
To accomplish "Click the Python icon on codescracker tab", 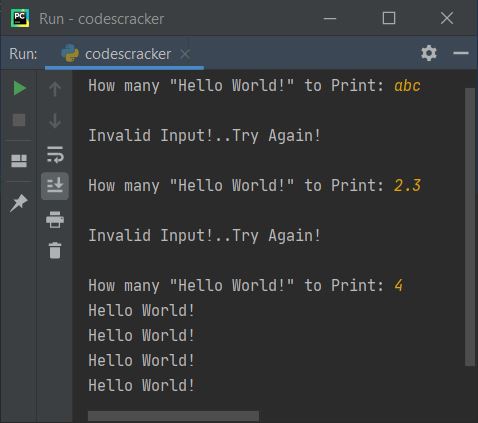I will (x=70, y=53).
